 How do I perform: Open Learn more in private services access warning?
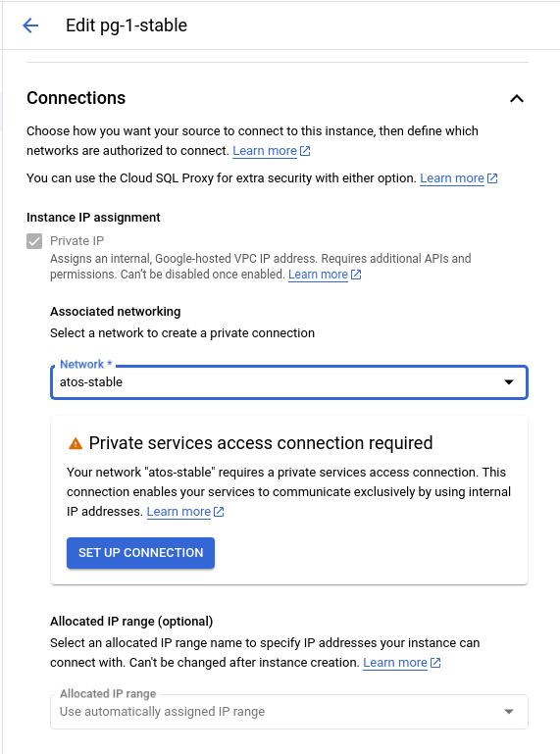click(x=178, y=512)
